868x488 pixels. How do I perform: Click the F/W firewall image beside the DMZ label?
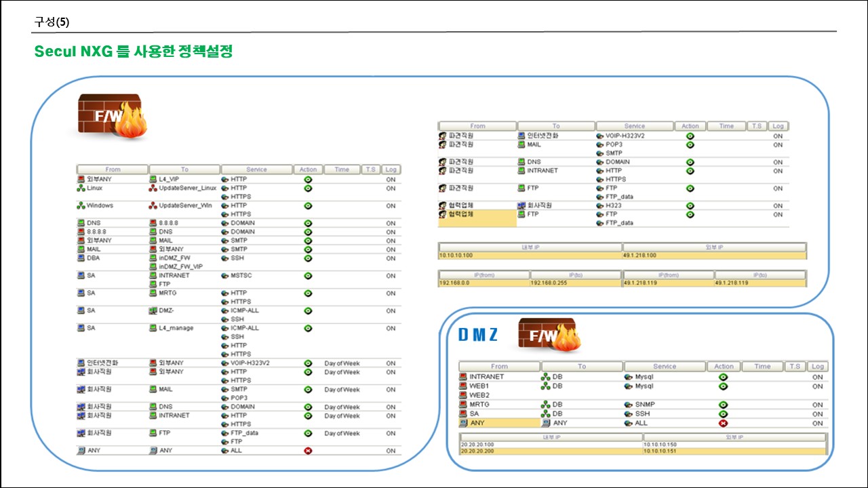click(x=549, y=337)
